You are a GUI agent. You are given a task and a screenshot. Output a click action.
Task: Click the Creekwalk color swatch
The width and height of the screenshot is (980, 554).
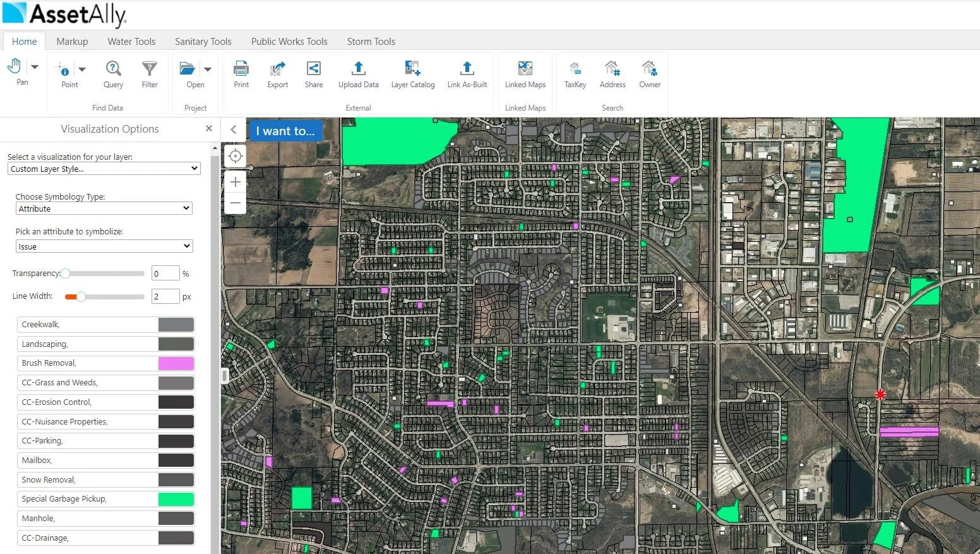click(x=176, y=325)
